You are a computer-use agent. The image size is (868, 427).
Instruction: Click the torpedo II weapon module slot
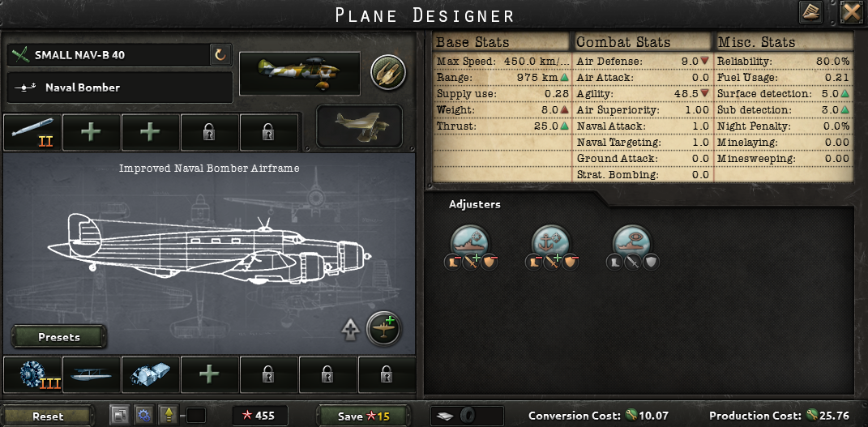[x=32, y=133]
